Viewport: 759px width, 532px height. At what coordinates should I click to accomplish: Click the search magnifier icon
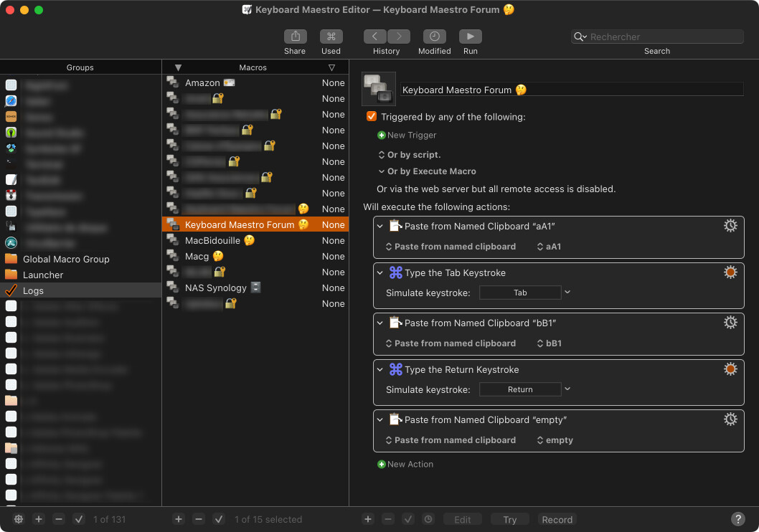[580, 37]
